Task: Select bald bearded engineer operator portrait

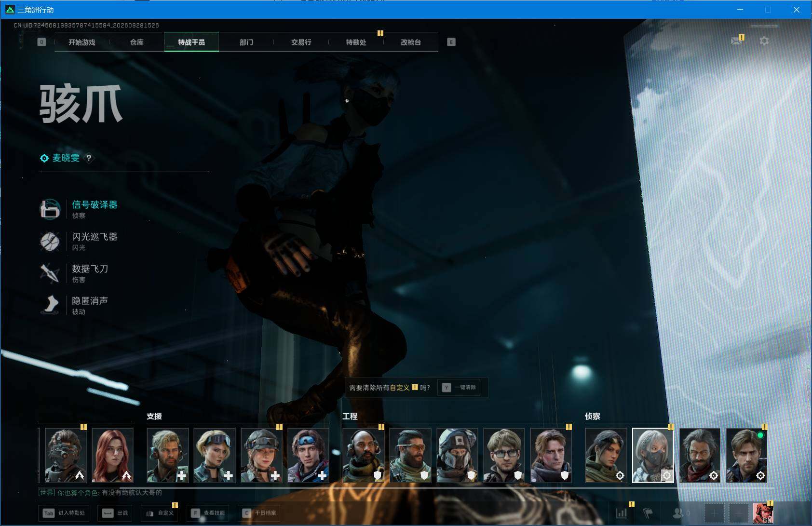Action: coord(364,455)
